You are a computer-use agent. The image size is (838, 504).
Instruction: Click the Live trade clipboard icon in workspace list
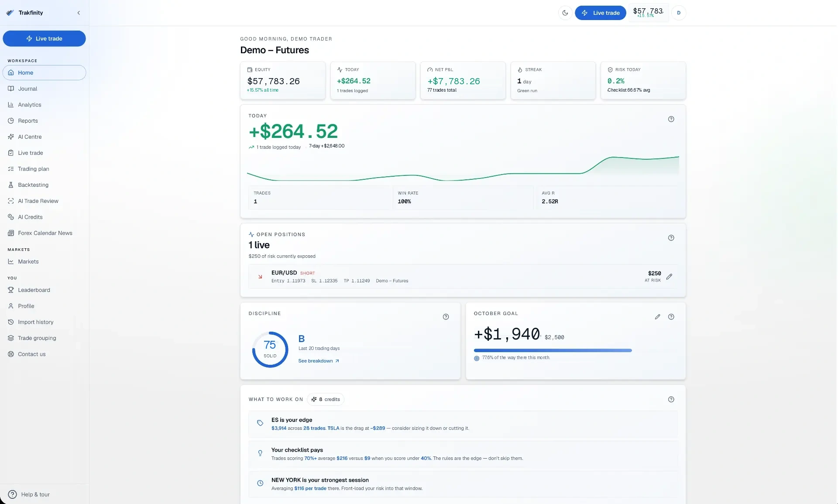pos(11,153)
